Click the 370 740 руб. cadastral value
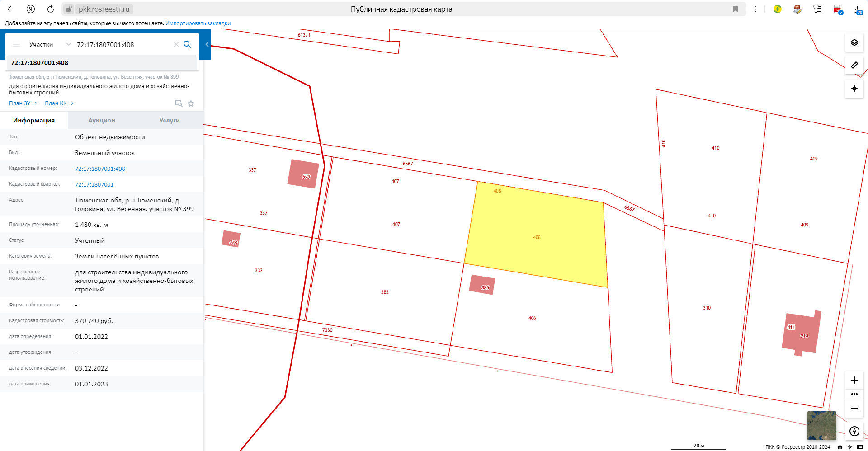Image resolution: width=868 pixels, height=451 pixels. pyautogui.click(x=94, y=321)
